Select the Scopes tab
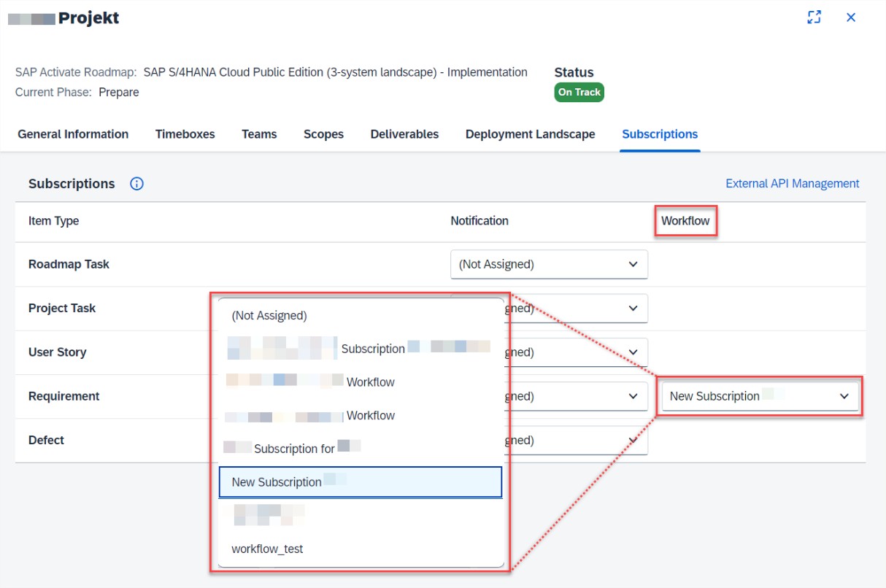Screen dimensions: 886x588 tap(323, 134)
